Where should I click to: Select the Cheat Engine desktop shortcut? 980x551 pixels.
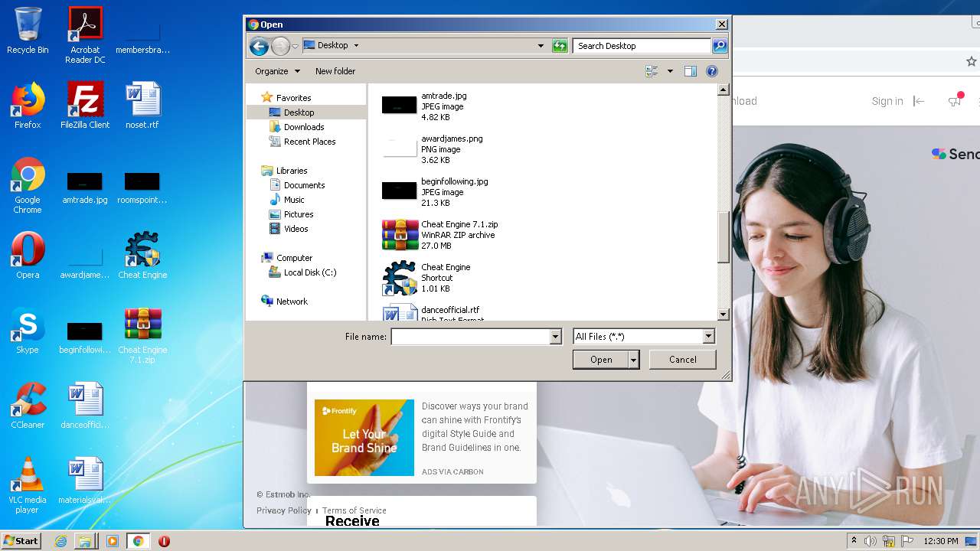[142, 256]
